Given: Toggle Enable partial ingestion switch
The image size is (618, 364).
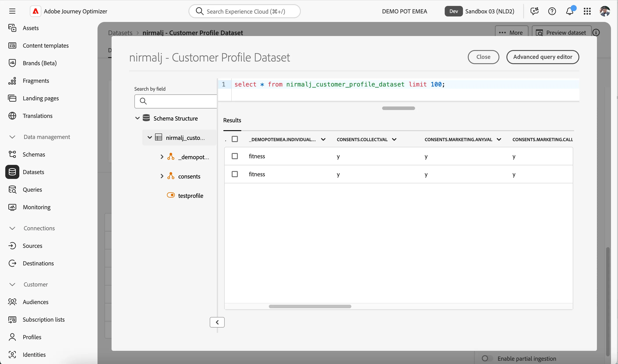Looking at the screenshot, I should tap(487, 358).
